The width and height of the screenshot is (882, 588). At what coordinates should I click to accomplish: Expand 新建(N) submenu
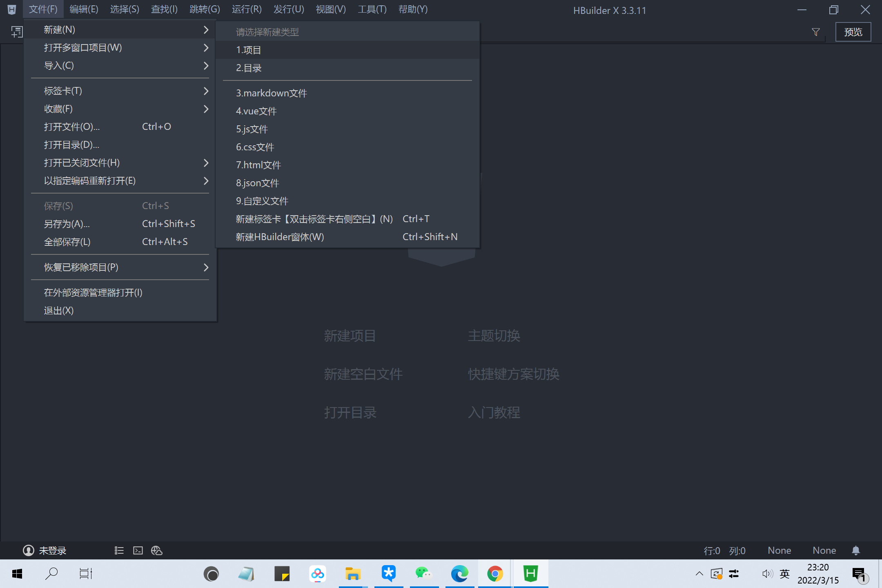(120, 30)
